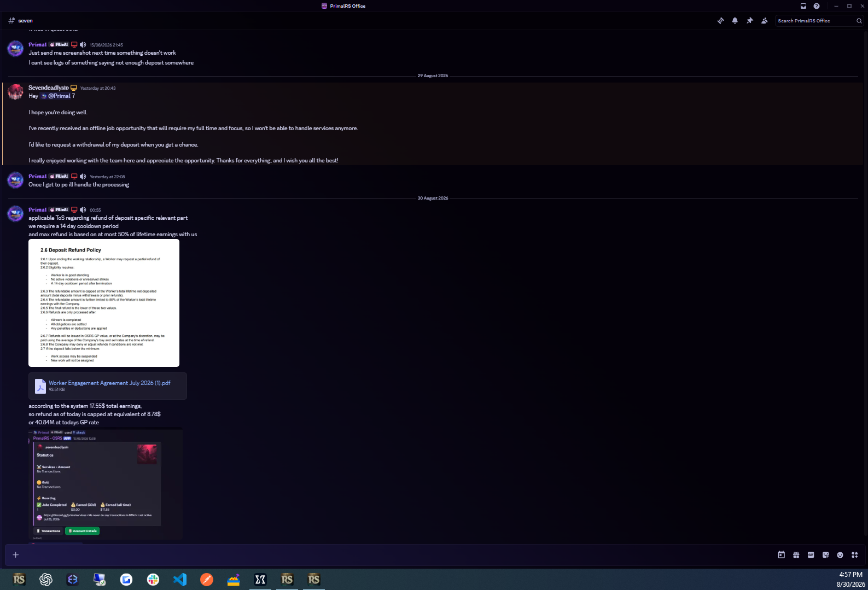
Task: Click the text 'or 40.84M at todays GP rate'
Action: click(63, 423)
